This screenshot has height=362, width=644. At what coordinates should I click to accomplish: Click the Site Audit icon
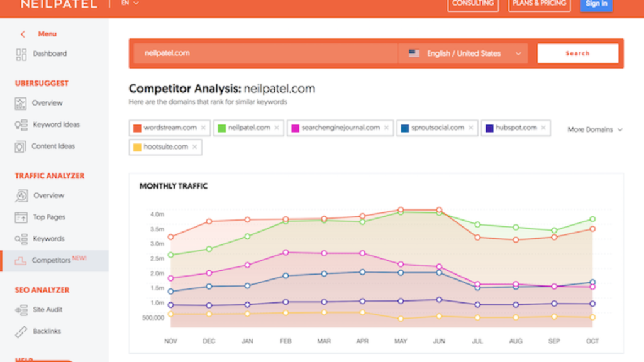[21, 310]
